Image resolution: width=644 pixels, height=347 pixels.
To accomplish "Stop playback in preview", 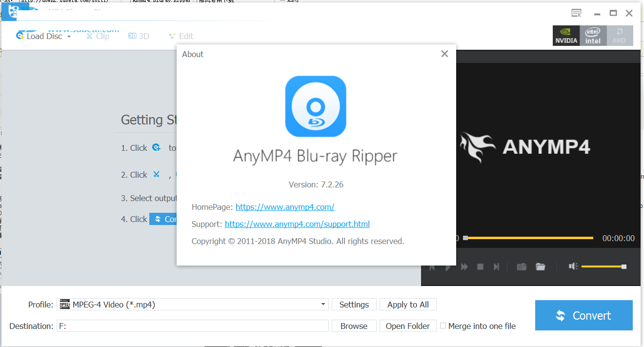I will [x=480, y=266].
